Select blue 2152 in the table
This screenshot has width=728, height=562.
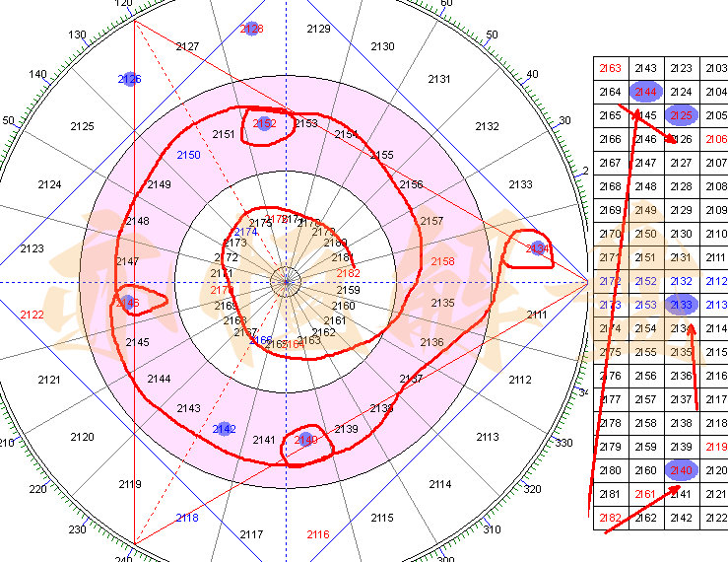(x=646, y=281)
